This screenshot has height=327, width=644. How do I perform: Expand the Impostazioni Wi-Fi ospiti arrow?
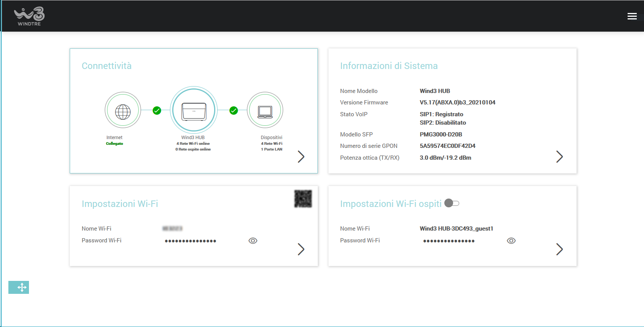click(559, 249)
